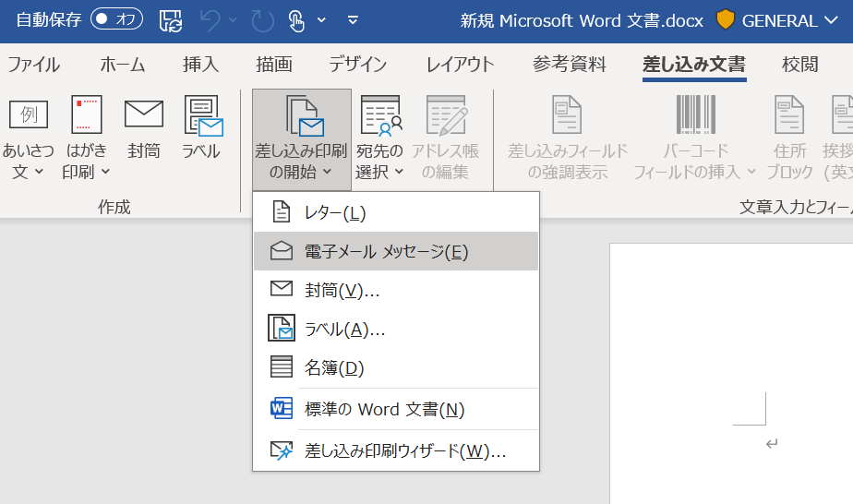Click the document title 新規 Microsoft Word 文書.docx

(582, 20)
